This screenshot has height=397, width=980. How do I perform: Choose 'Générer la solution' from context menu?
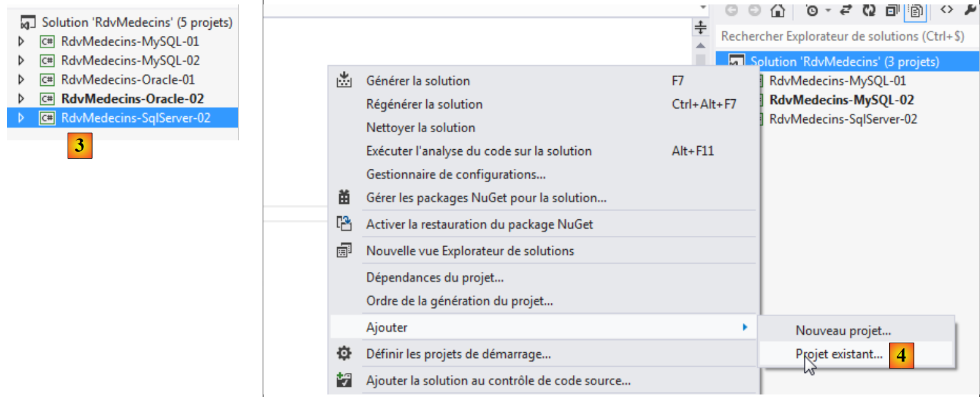click(418, 81)
